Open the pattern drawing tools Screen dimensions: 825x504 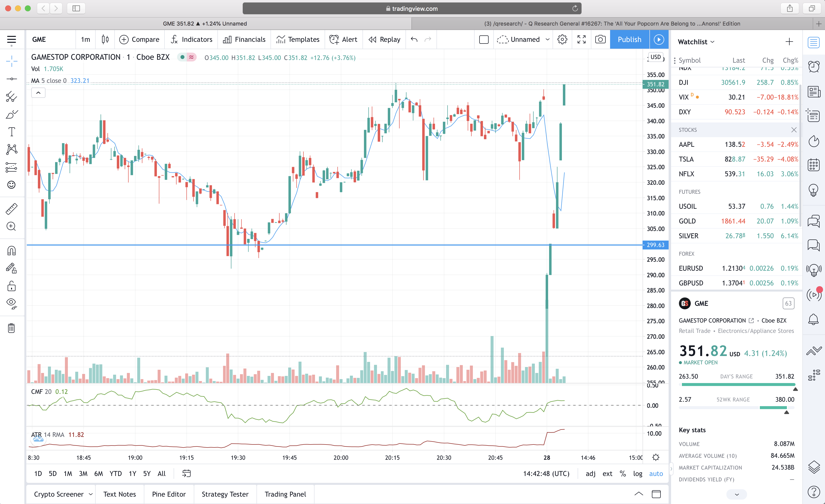click(11, 149)
